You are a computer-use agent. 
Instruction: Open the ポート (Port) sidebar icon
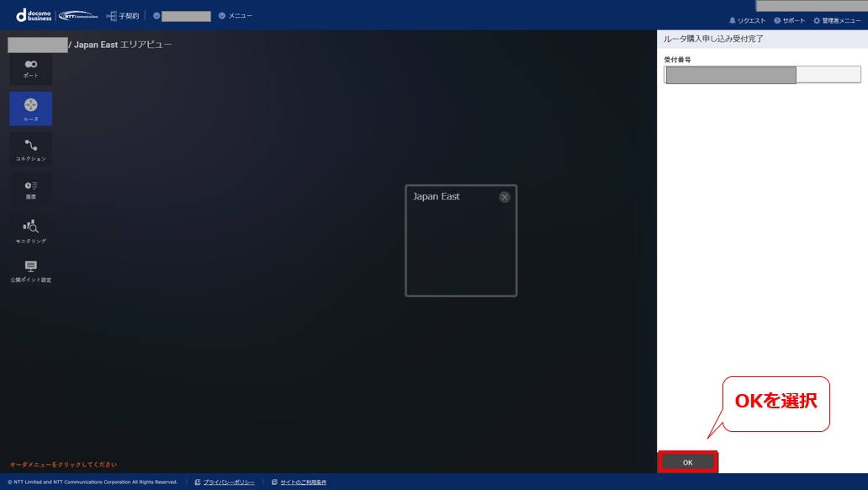pyautogui.click(x=31, y=69)
